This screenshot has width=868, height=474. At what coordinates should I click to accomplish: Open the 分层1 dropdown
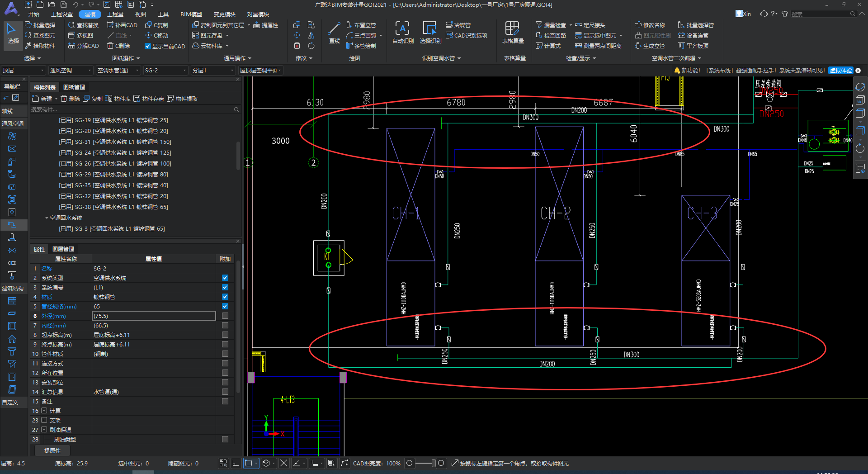[213, 70]
